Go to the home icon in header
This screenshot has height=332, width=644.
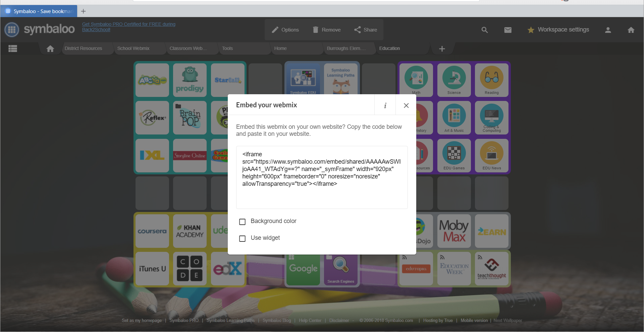631,30
